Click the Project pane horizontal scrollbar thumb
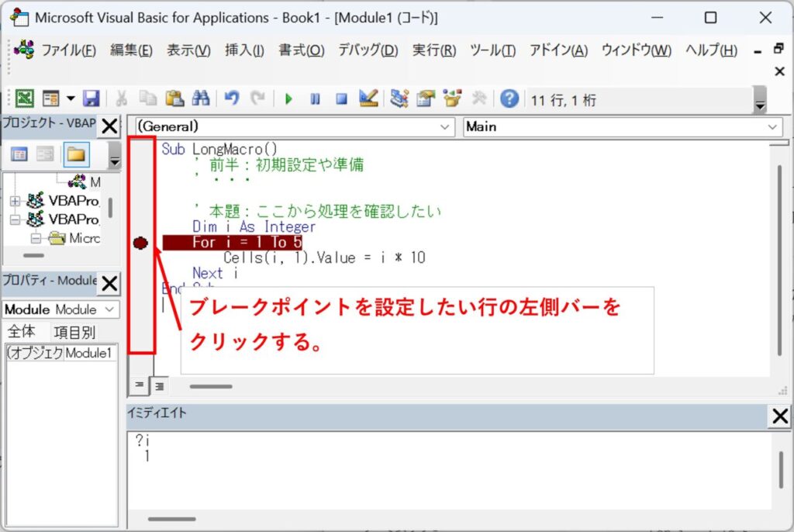Screen dimensions: 794x532 tap(34, 256)
